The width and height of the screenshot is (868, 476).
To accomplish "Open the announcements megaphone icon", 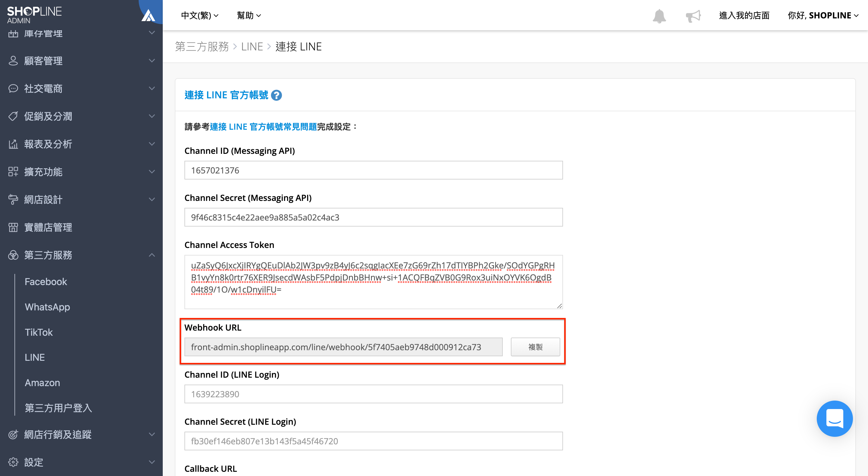I will (693, 16).
